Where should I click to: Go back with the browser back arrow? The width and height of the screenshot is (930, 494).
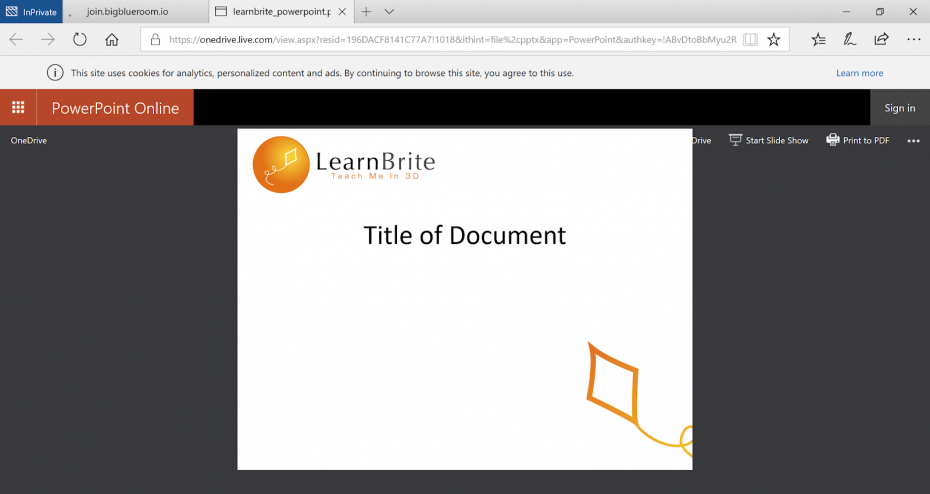tap(16, 40)
